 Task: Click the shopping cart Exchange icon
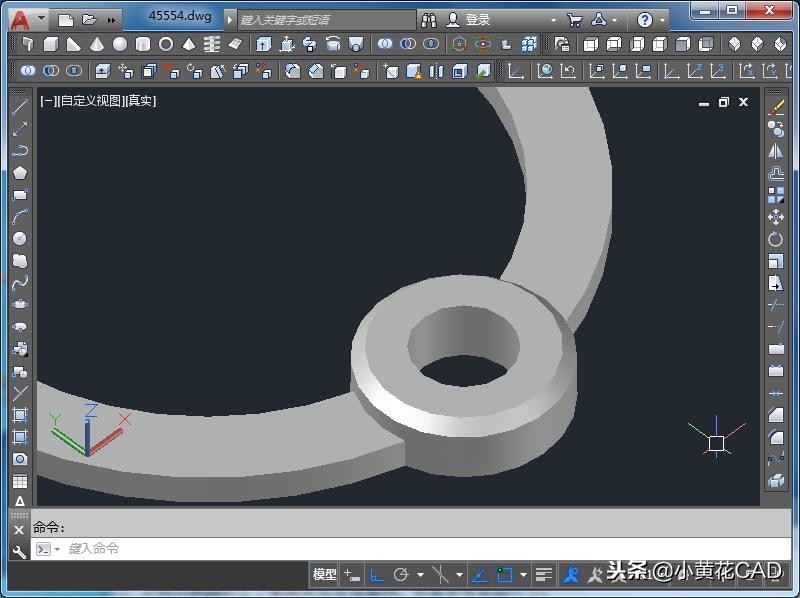574,19
